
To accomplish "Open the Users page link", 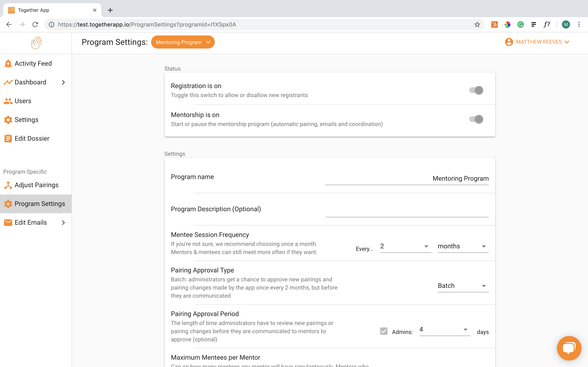I will 23,101.
